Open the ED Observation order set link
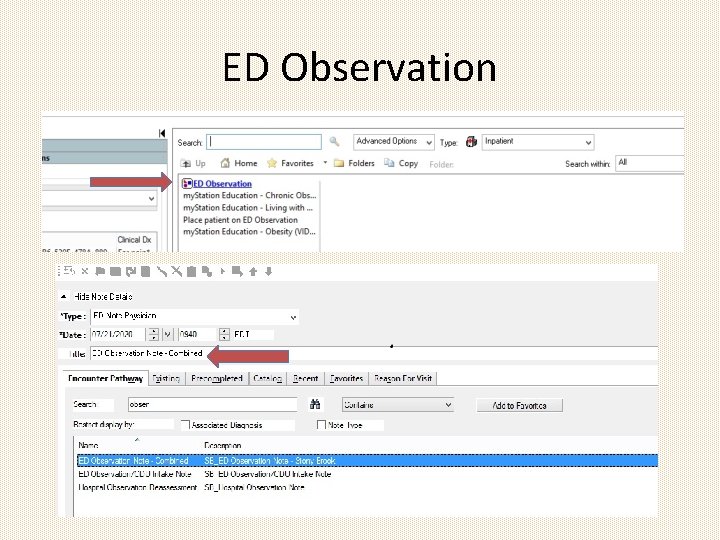The width and height of the screenshot is (720, 540). [222, 184]
